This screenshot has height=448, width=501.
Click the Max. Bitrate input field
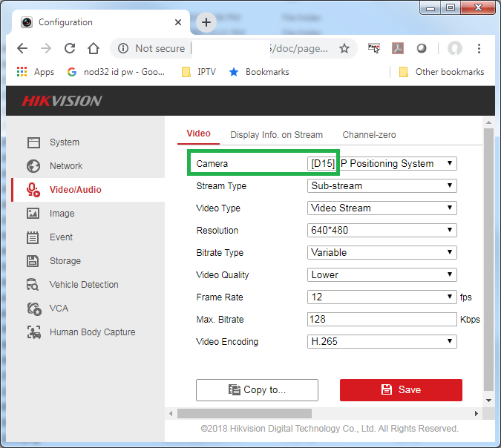(382, 320)
